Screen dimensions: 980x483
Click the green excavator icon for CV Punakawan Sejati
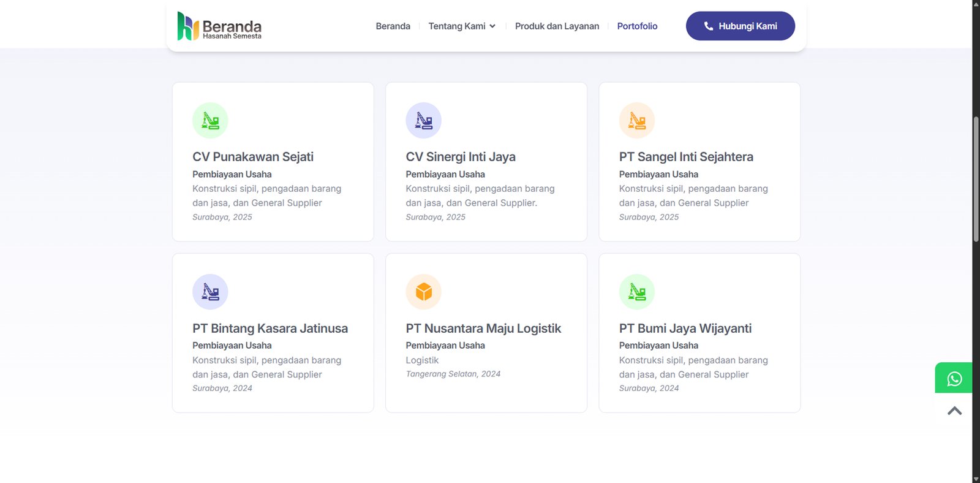point(210,121)
